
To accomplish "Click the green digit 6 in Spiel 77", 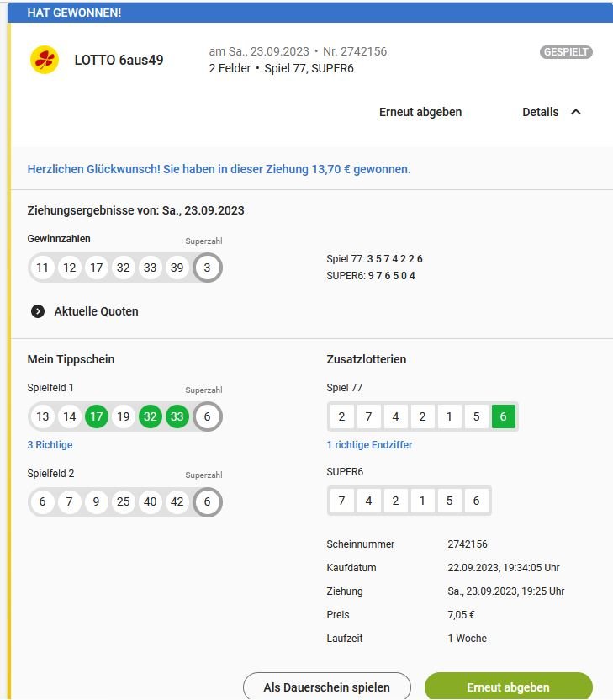I will 503,416.
